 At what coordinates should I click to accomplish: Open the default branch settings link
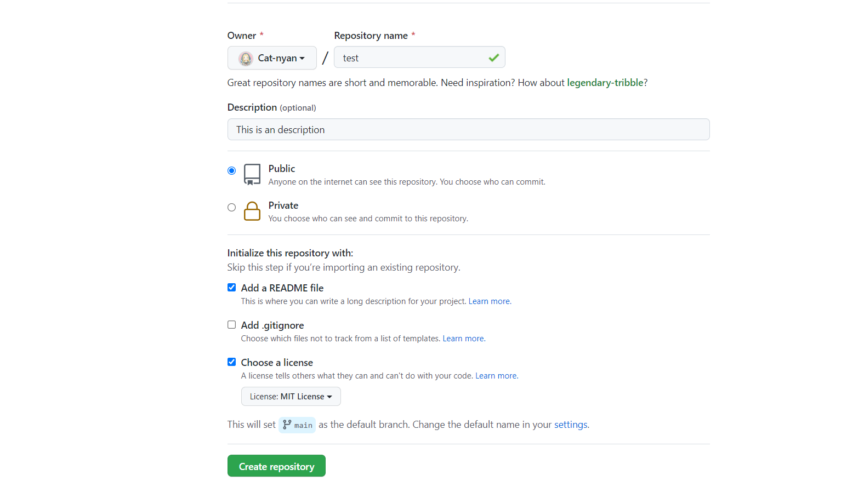571,425
